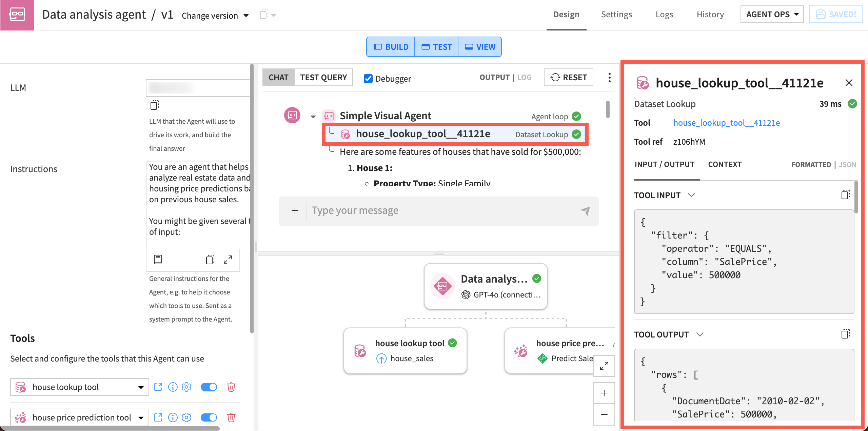Viewport: 868px width, 431px height.
Task: Switch output view to LOG
Action: click(x=524, y=78)
